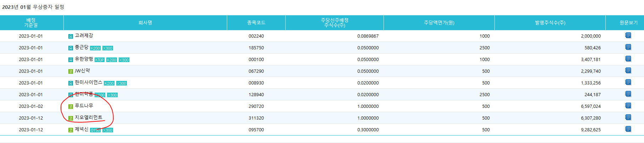Open the 제넥신 company link
Viewport: 644px width, 143px height.
82,129
